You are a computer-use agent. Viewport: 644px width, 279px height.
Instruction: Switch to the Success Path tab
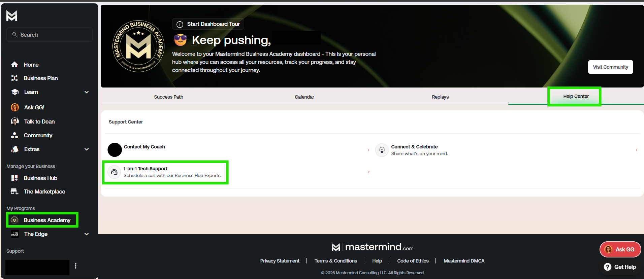coord(169,97)
